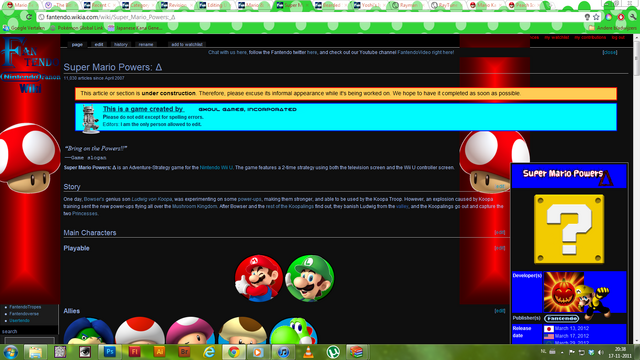Click the colorful circle extension icon

tap(609, 17)
